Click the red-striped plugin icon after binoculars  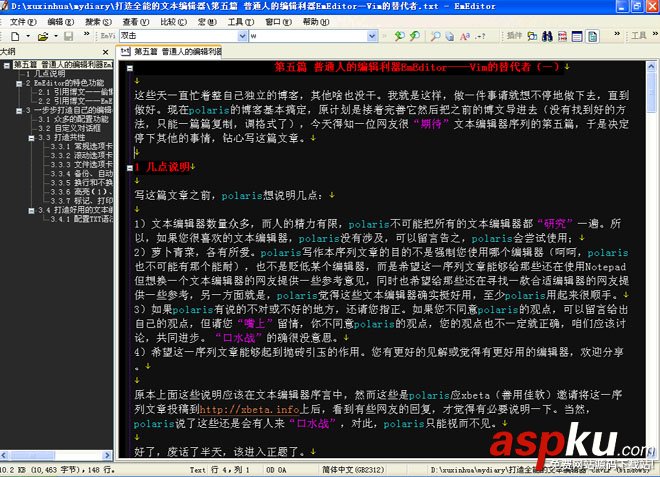(562, 36)
